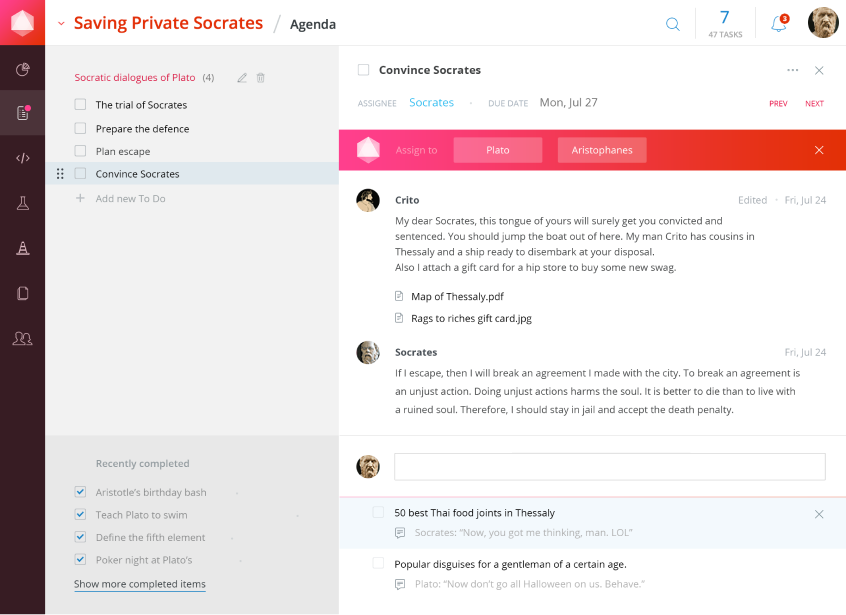Open the people/team sidebar icon
This screenshot has height=615, width=846.
(x=23, y=339)
